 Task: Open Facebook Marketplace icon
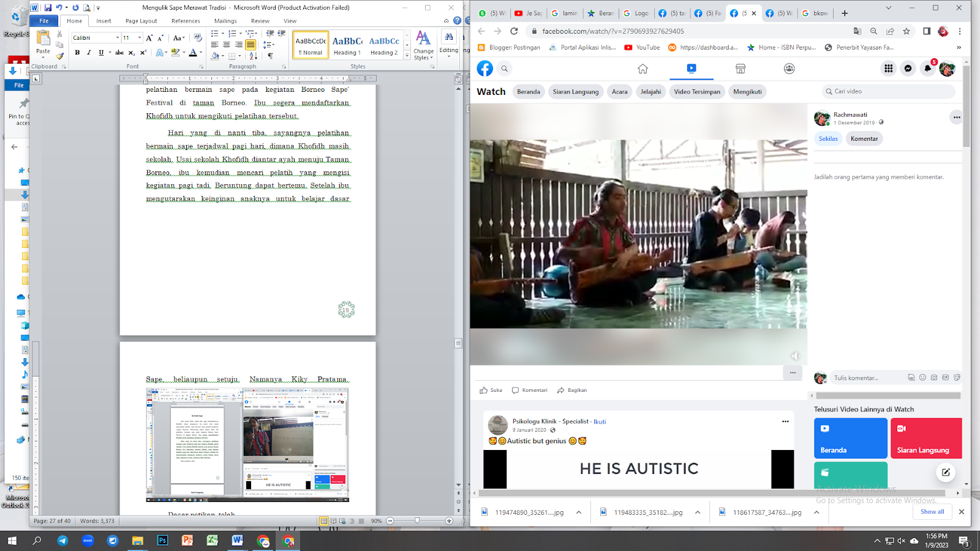741,69
